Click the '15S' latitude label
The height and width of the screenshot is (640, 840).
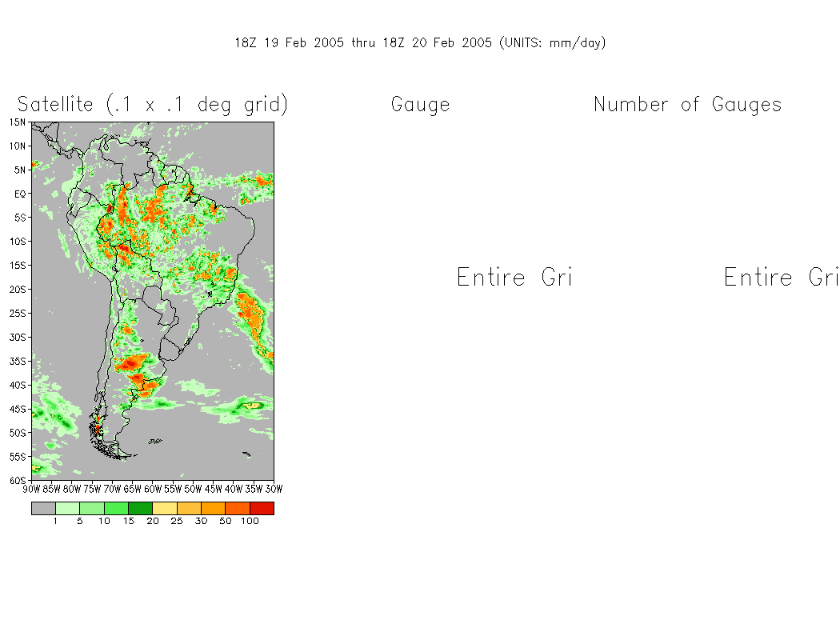click(x=17, y=266)
